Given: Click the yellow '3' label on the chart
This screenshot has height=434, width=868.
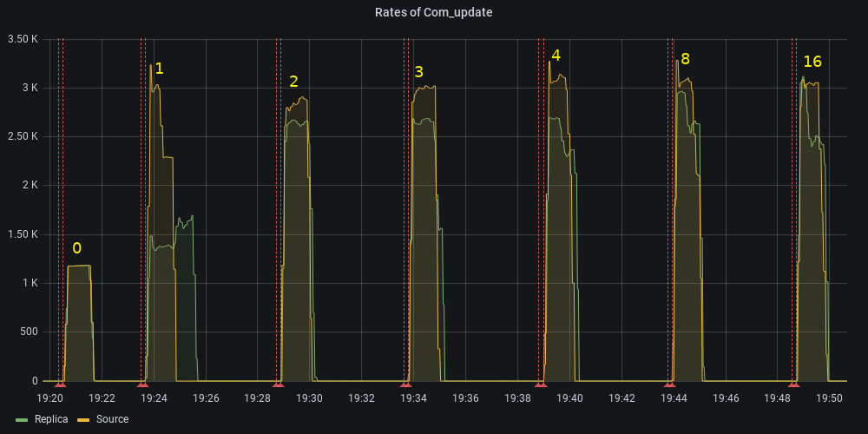Looking at the screenshot, I should [418, 71].
